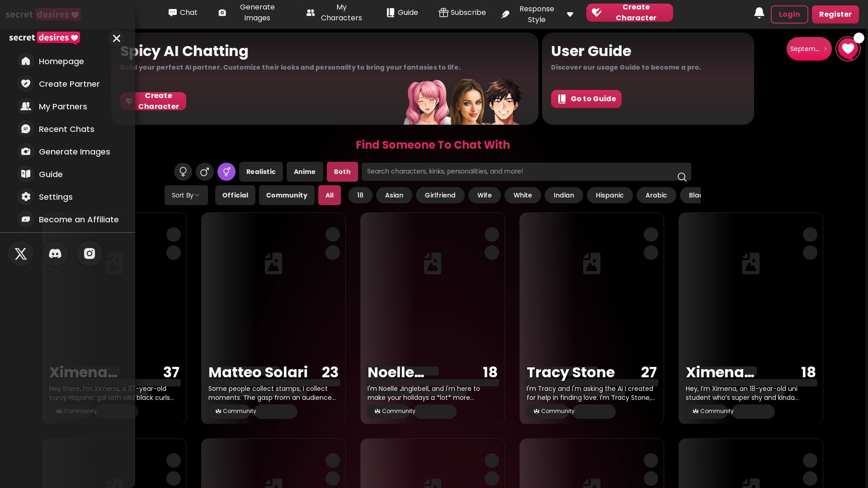Open the Discord social icon
The image size is (868, 488).
[x=55, y=253]
